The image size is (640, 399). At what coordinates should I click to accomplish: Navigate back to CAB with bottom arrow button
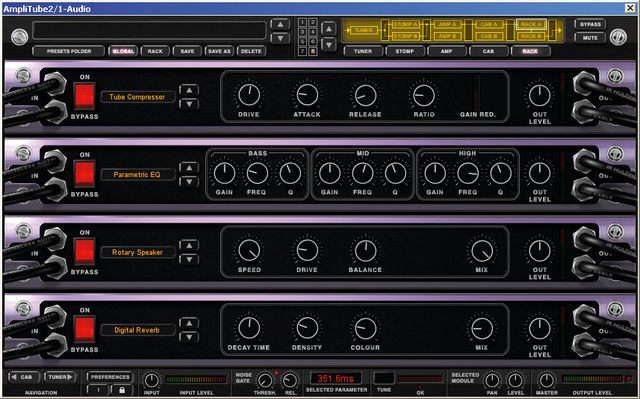coord(24,377)
